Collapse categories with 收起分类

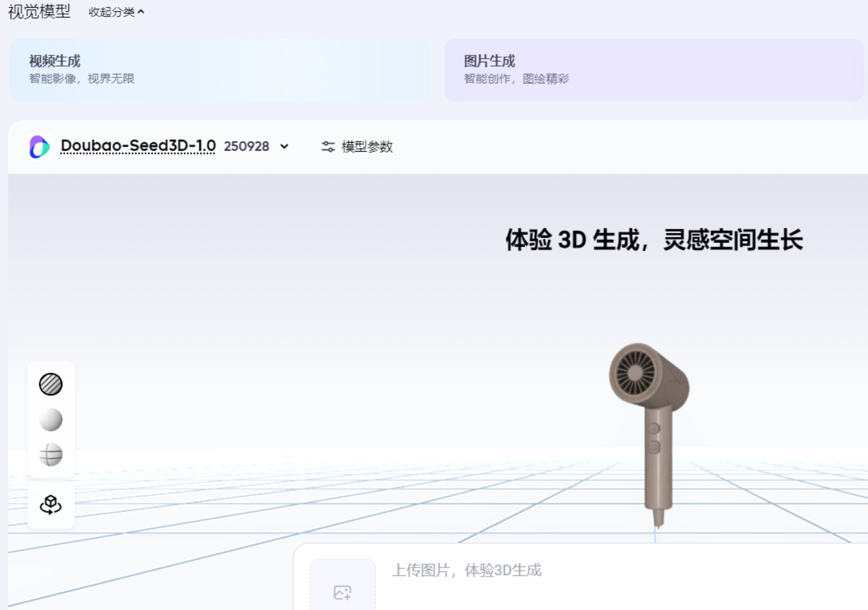coord(116,12)
